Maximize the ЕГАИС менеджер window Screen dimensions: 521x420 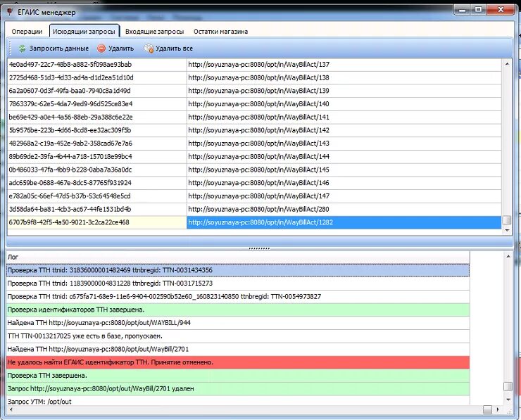(479, 10)
